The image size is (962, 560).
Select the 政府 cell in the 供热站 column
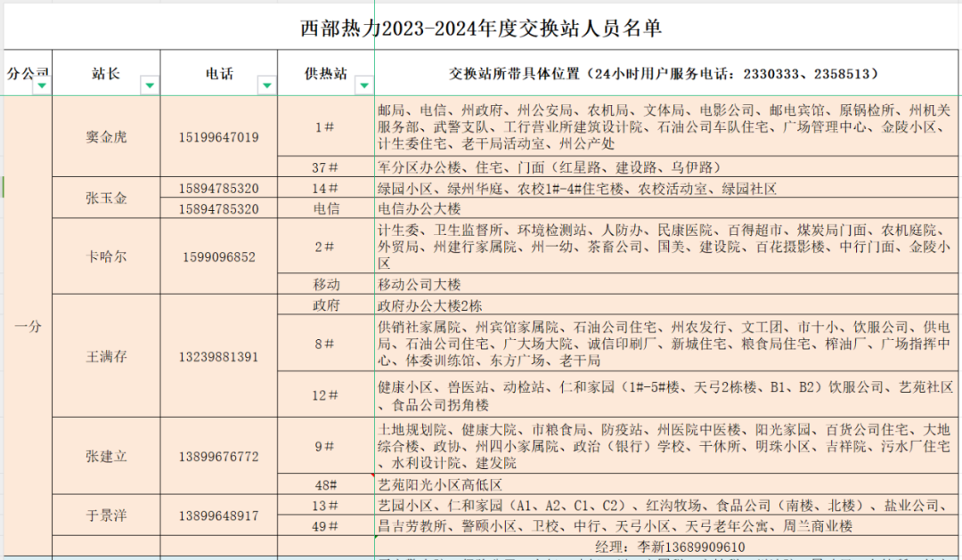(326, 304)
